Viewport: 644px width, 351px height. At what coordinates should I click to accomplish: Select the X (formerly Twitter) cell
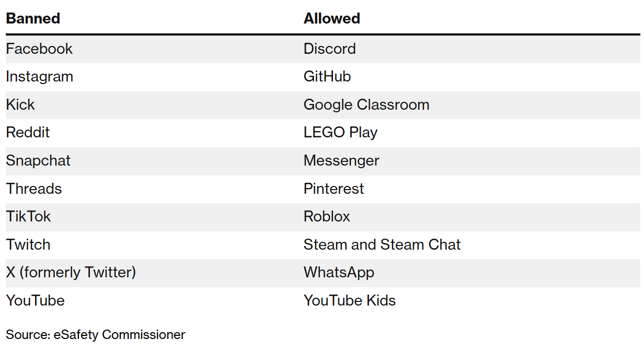pos(71,273)
